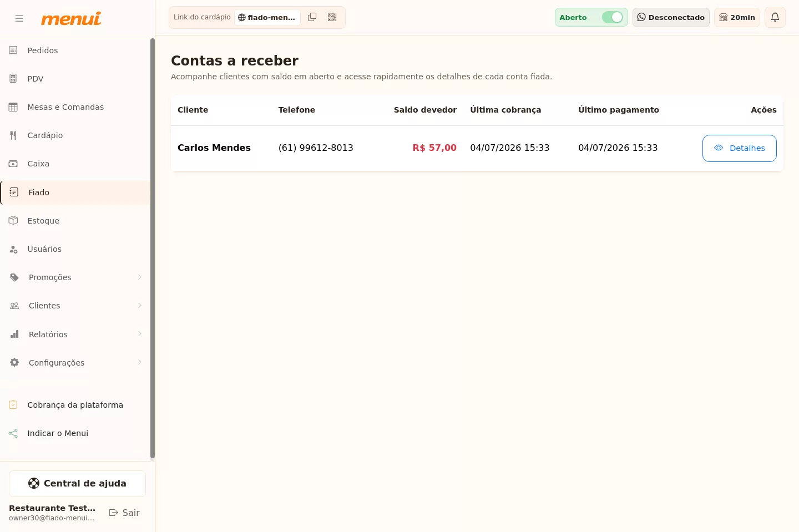799x532 pixels.
Task: Click the Usuários person icon
Action: [x=13, y=249]
